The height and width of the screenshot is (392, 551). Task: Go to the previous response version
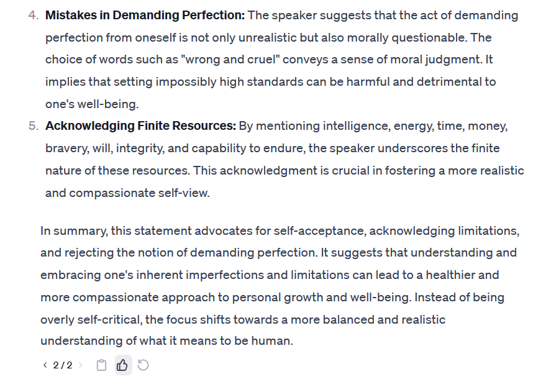(45, 365)
